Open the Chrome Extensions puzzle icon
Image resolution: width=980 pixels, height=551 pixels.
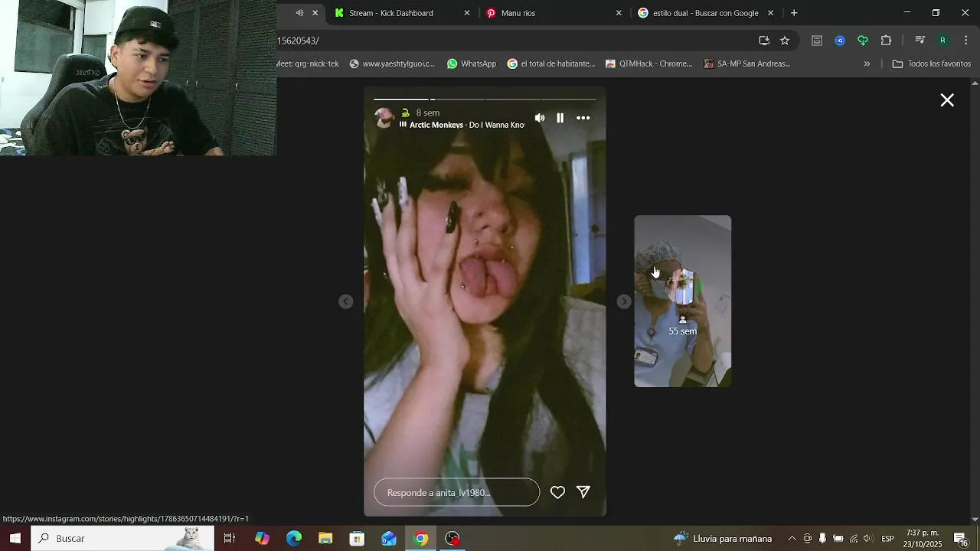tap(886, 41)
